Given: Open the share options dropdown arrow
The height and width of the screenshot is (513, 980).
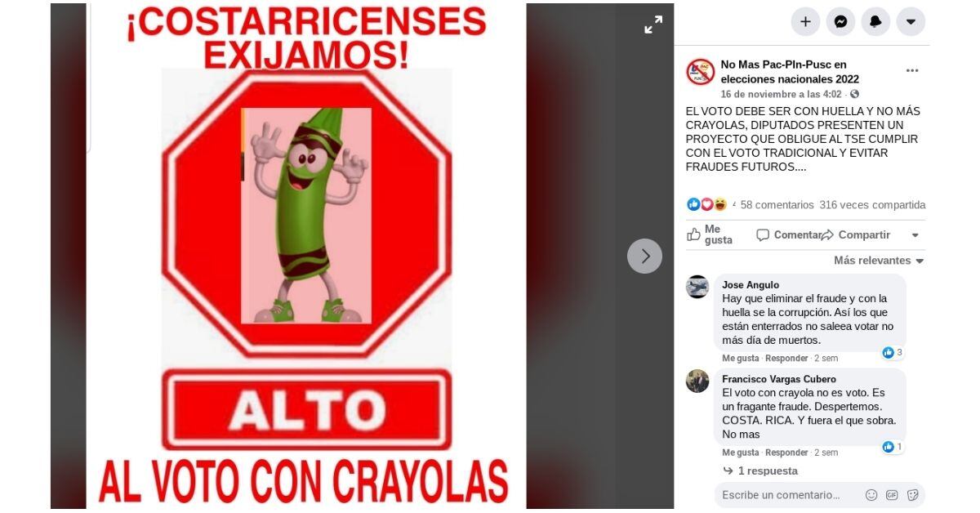Looking at the screenshot, I should click(915, 235).
